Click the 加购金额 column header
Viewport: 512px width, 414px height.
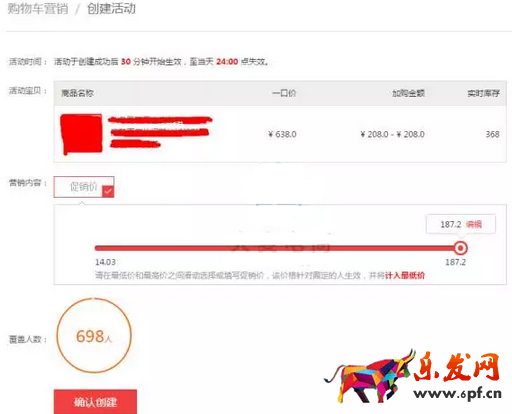408,93
